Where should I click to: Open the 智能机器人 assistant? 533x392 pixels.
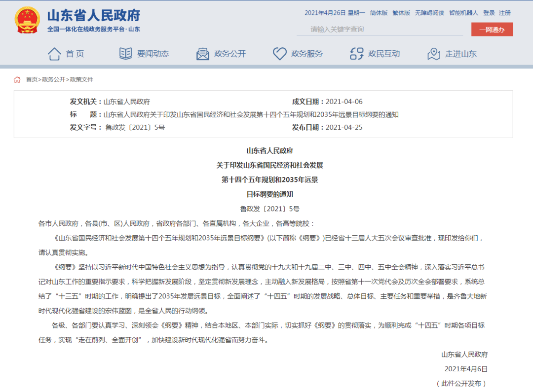pos(463,13)
